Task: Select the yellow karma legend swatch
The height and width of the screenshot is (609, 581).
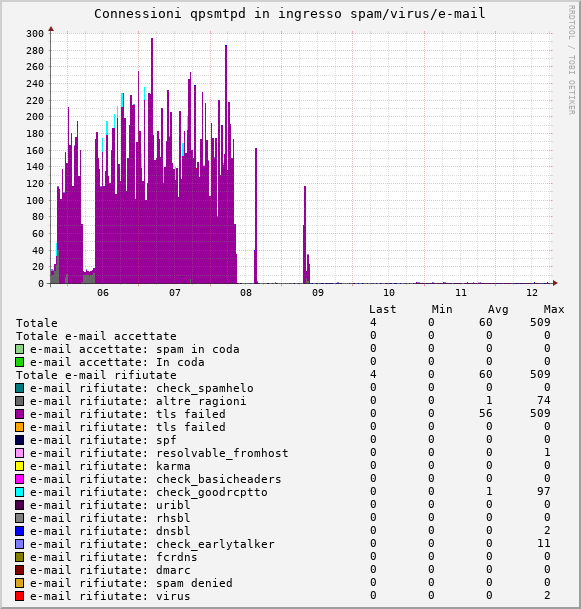Action: (x=19, y=466)
